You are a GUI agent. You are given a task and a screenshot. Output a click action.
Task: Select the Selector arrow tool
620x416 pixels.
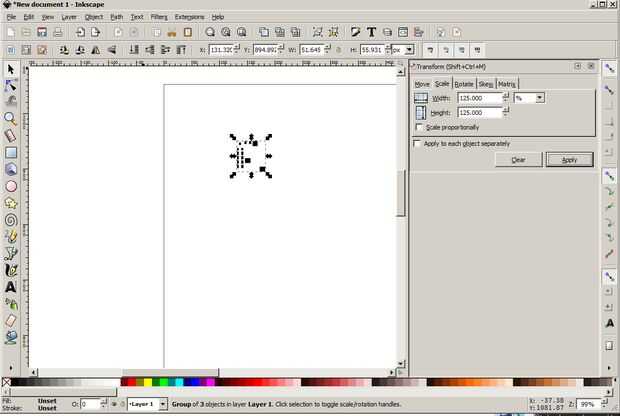click(x=11, y=69)
